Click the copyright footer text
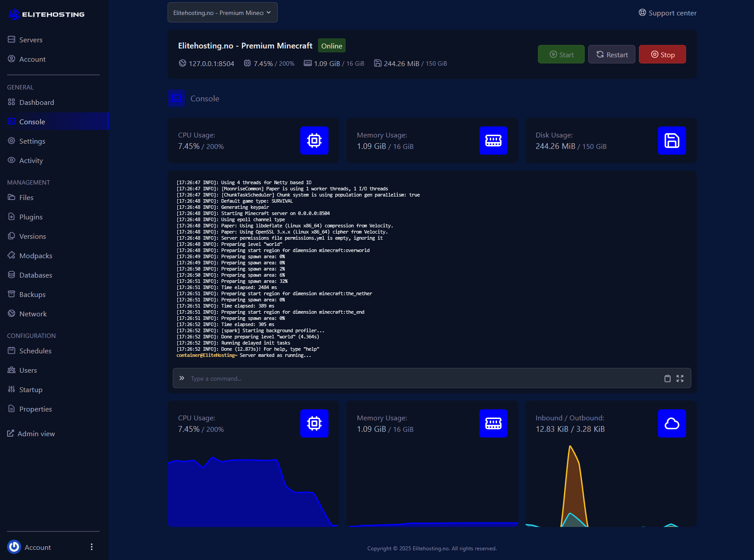Screen dimensions: 754x560 click(x=432, y=549)
